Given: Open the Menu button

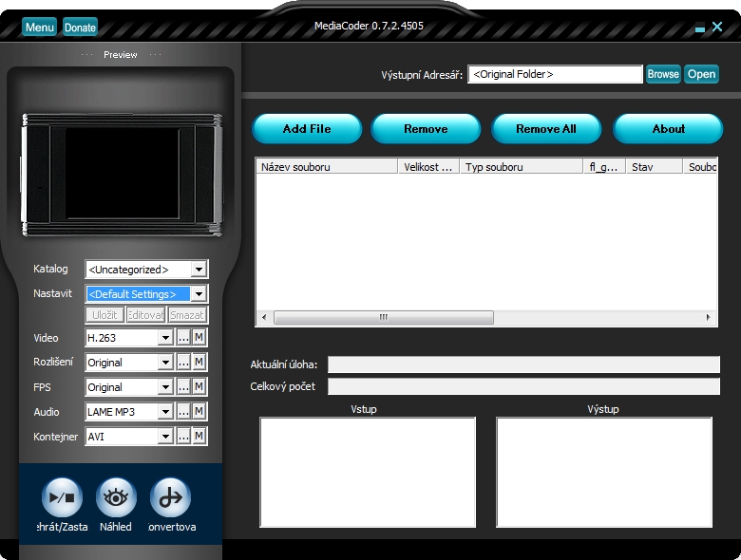Looking at the screenshot, I should [39, 28].
